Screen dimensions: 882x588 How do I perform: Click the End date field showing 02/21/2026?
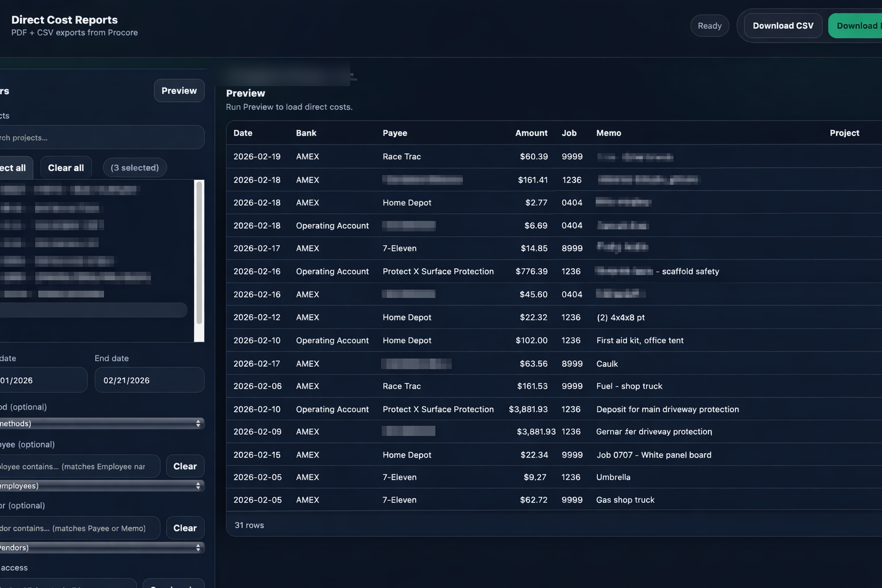[x=149, y=380]
